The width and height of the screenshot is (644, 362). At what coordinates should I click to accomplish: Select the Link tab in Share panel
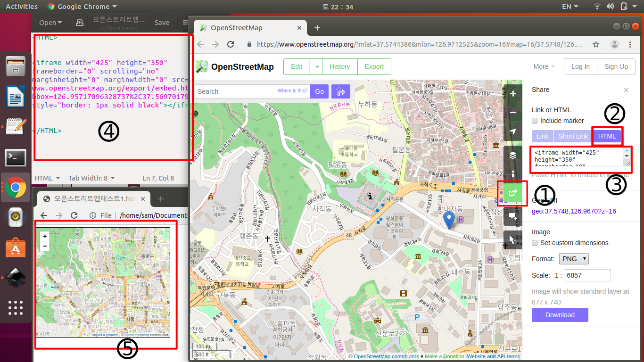click(542, 136)
